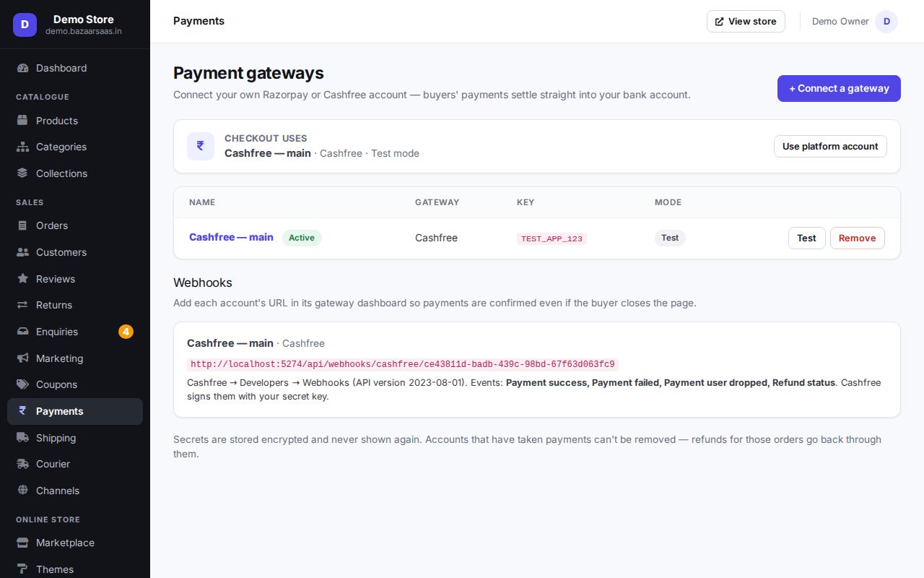
Task: Go to Dashboard in the sidebar
Action: tap(75, 68)
